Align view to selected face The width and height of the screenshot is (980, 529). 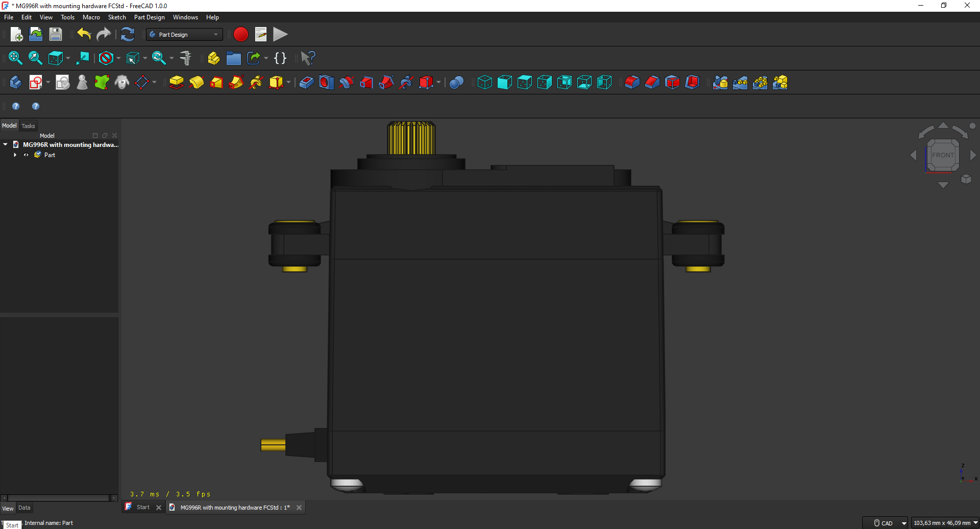pyautogui.click(x=82, y=58)
